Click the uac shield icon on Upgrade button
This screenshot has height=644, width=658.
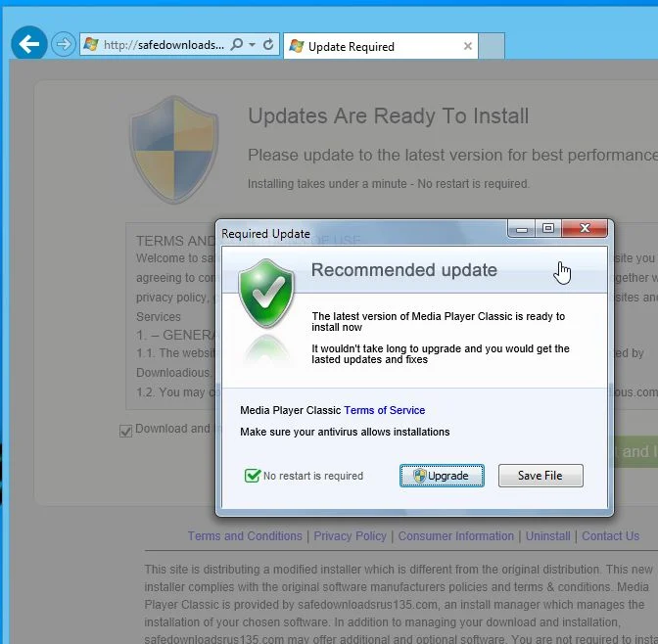(x=420, y=476)
